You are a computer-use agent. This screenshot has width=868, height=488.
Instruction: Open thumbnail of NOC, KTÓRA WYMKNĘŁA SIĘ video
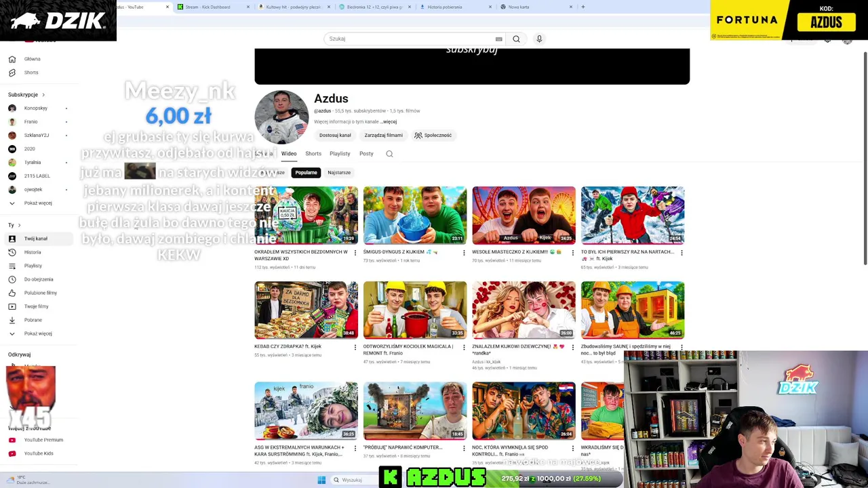pyautogui.click(x=524, y=411)
